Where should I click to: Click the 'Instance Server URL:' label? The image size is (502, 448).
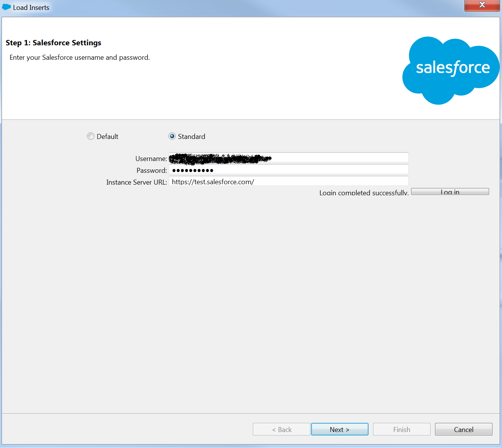[137, 182]
